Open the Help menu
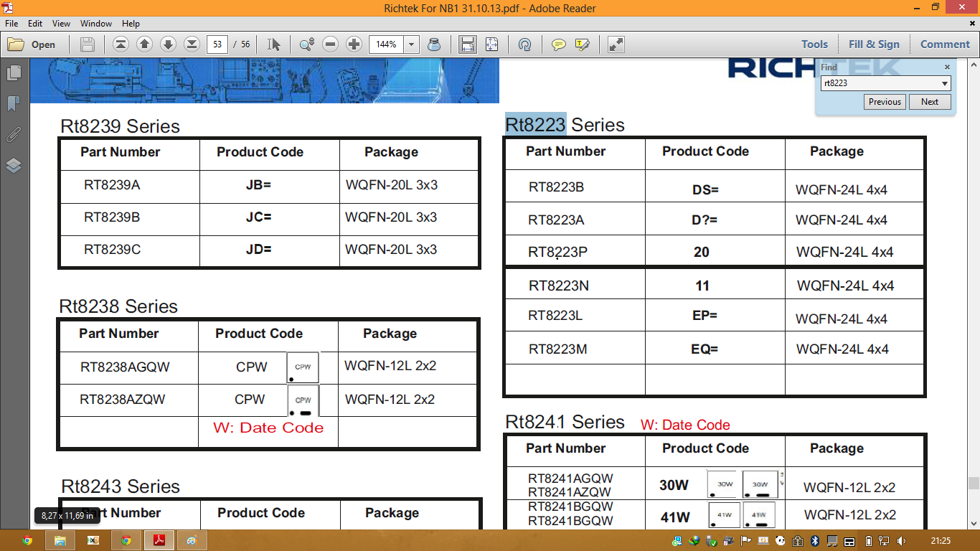This screenshot has height=551, width=980. click(x=131, y=24)
